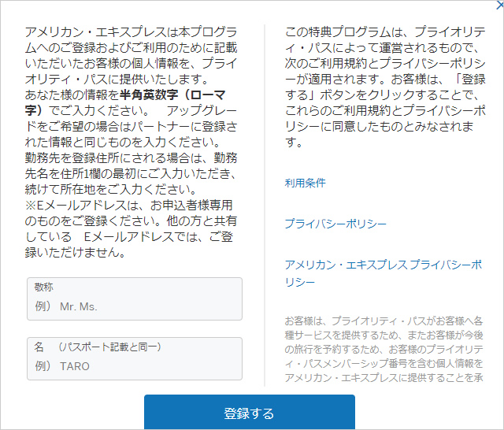Close the dialog with the X icon
The height and width of the screenshot is (430, 504).
(500, 5)
